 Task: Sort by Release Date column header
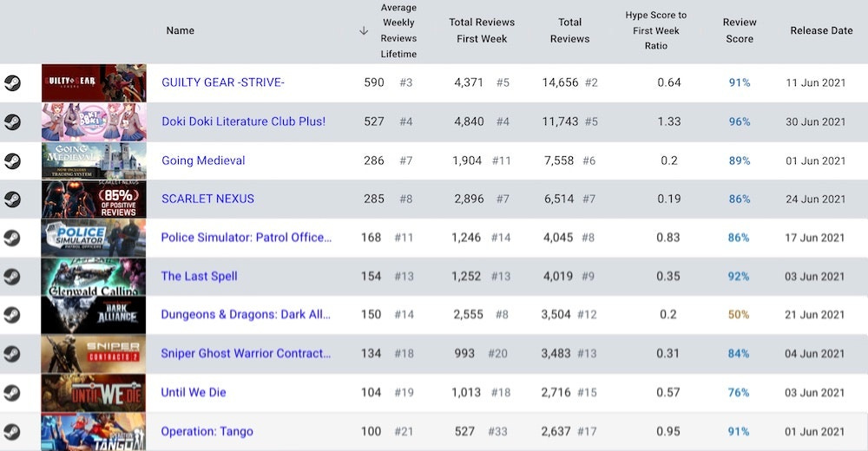[x=821, y=30]
